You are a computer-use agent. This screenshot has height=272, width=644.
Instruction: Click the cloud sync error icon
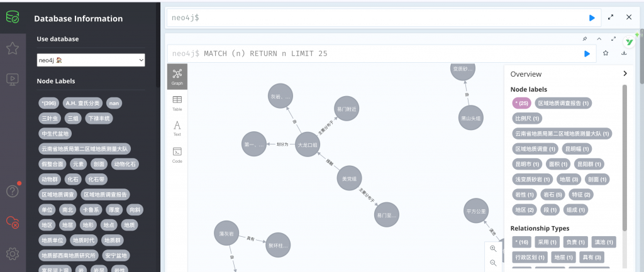point(12,221)
